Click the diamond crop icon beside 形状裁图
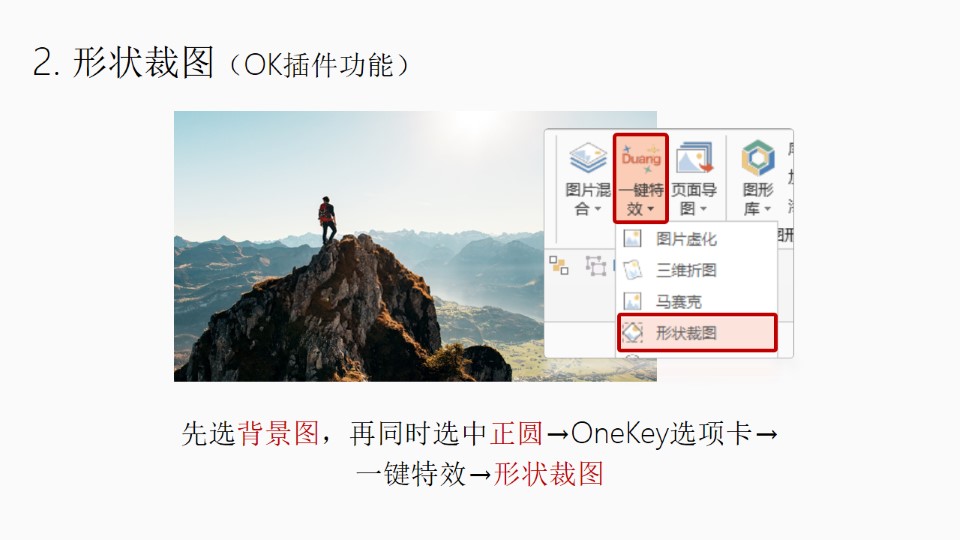960x540 pixels. click(632, 332)
